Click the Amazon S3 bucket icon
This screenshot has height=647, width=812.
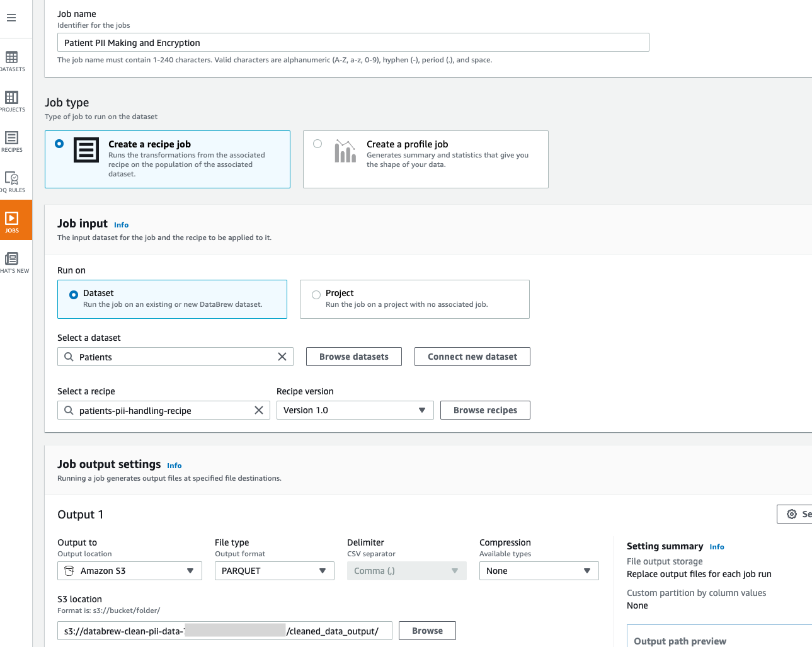[69, 571]
